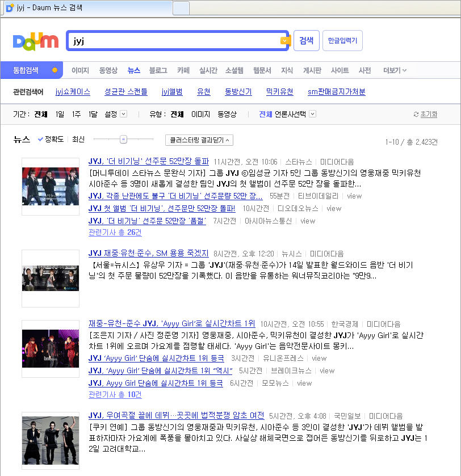Open article JYJ 재중·유천·준수, SM 용용 죽겠지
The width and height of the screenshot is (461, 476).
pyautogui.click(x=149, y=253)
